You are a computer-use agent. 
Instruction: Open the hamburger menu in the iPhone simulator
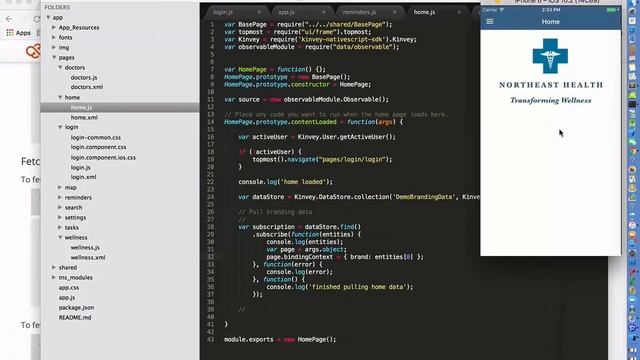490,22
